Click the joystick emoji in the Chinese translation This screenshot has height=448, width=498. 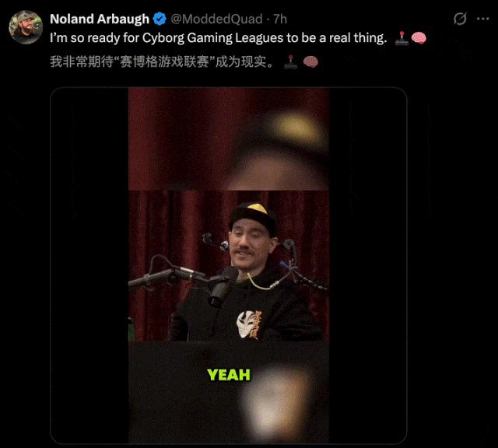pos(290,62)
